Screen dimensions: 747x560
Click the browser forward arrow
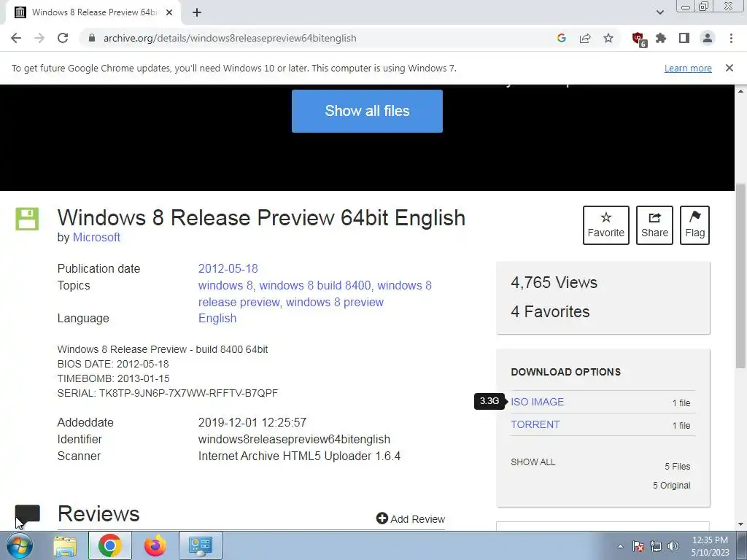[x=39, y=38]
